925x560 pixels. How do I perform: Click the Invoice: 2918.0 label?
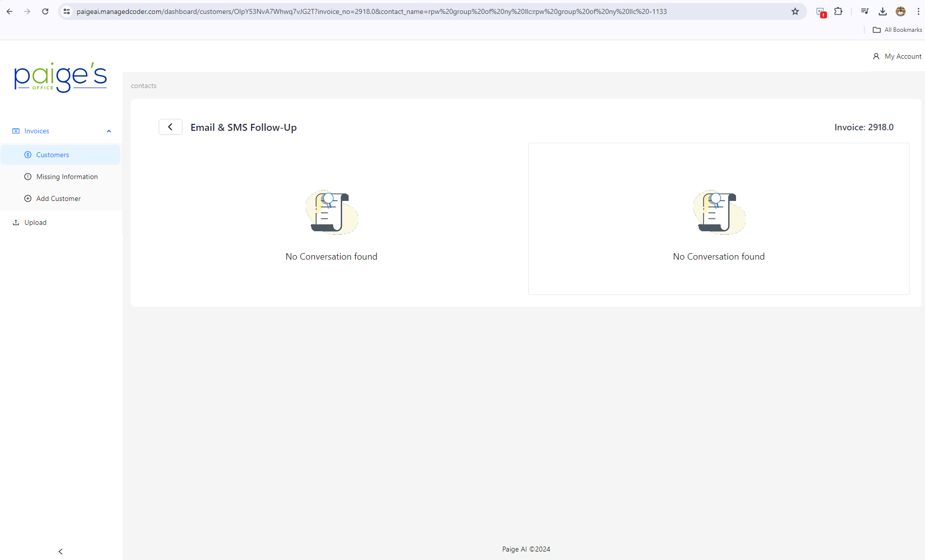coord(864,127)
